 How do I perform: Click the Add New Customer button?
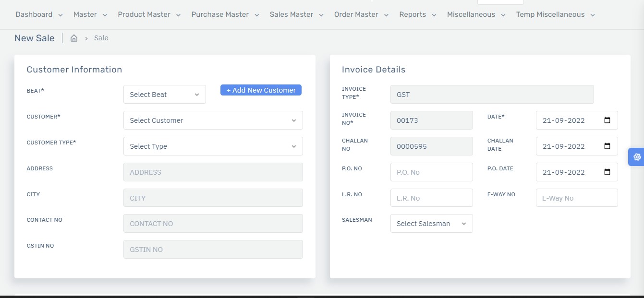tap(261, 90)
